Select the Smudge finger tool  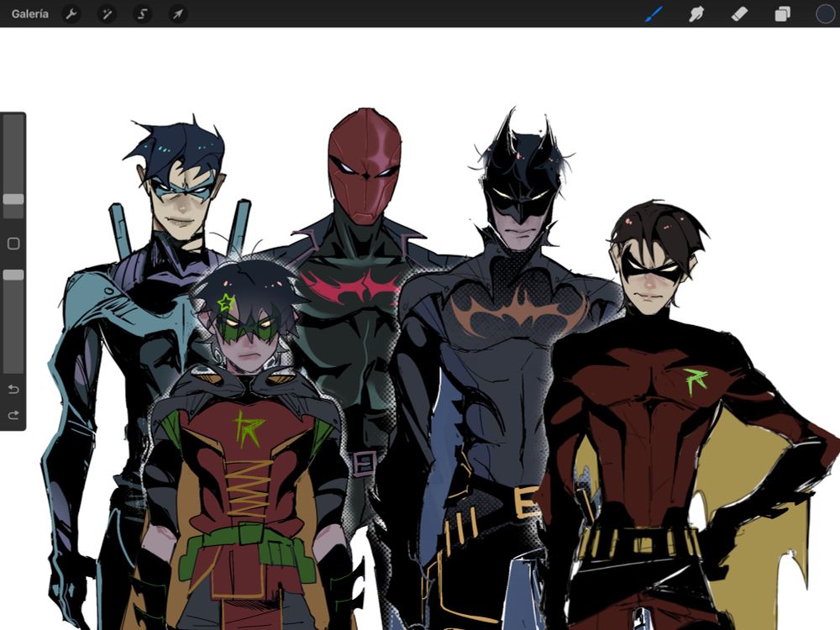click(696, 14)
